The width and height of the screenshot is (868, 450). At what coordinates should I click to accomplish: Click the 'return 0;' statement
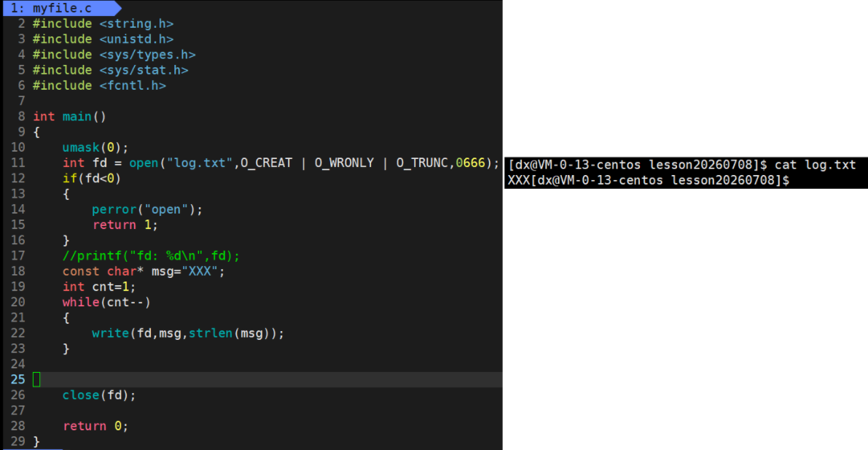pos(95,426)
